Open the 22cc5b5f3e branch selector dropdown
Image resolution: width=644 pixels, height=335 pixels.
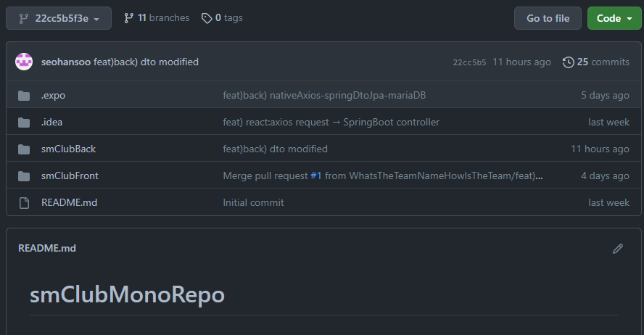(59, 18)
